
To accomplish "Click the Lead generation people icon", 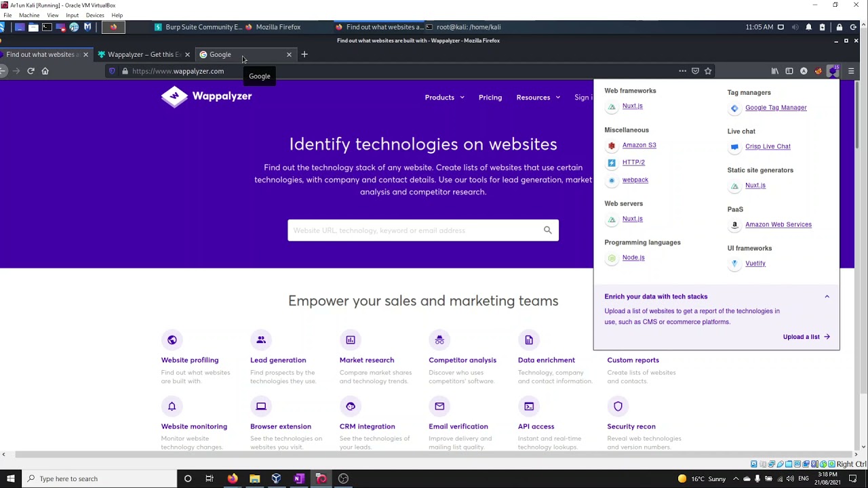I will pyautogui.click(x=261, y=340).
